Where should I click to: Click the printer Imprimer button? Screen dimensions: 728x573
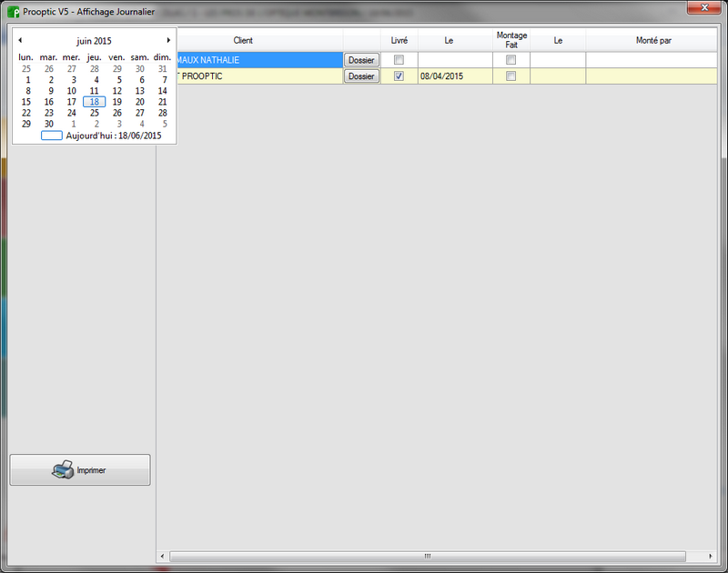pyautogui.click(x=80, y=469)
